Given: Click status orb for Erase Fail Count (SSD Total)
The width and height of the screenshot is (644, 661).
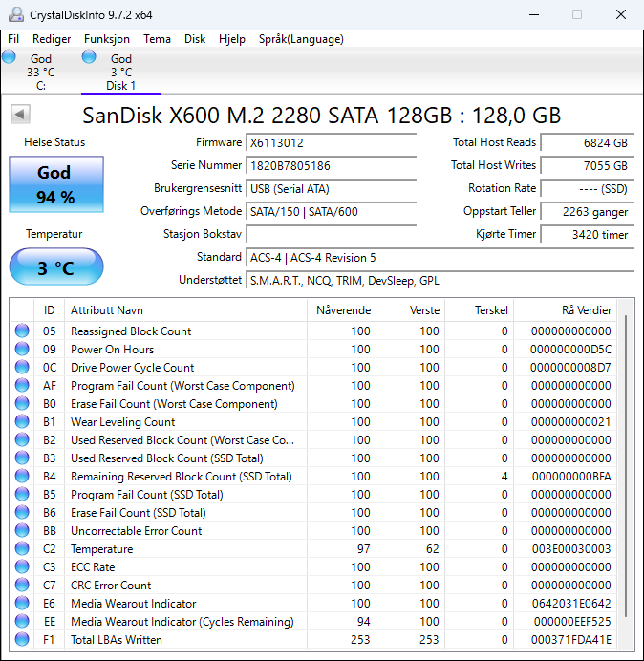Looking at the screenshot, I should point(22,512).
